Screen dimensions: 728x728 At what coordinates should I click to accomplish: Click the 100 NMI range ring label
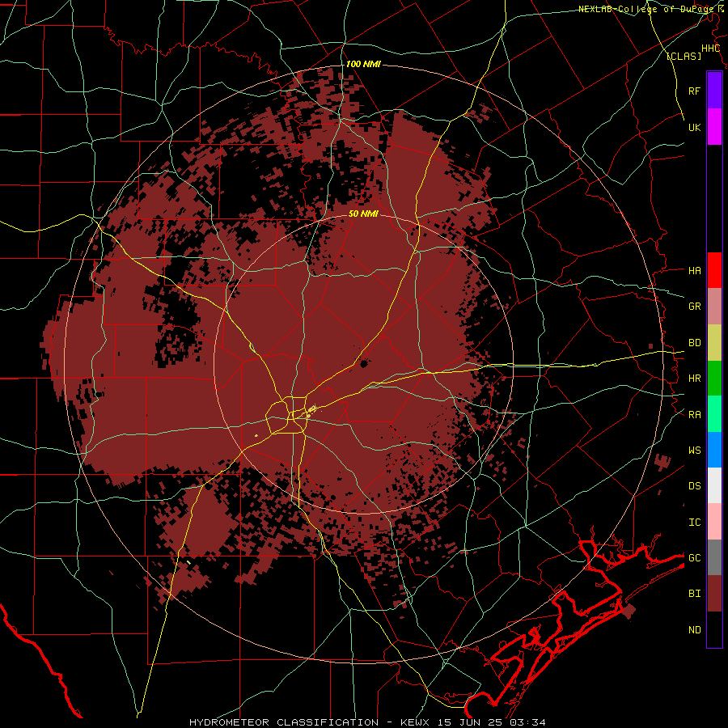click(363, 64)
